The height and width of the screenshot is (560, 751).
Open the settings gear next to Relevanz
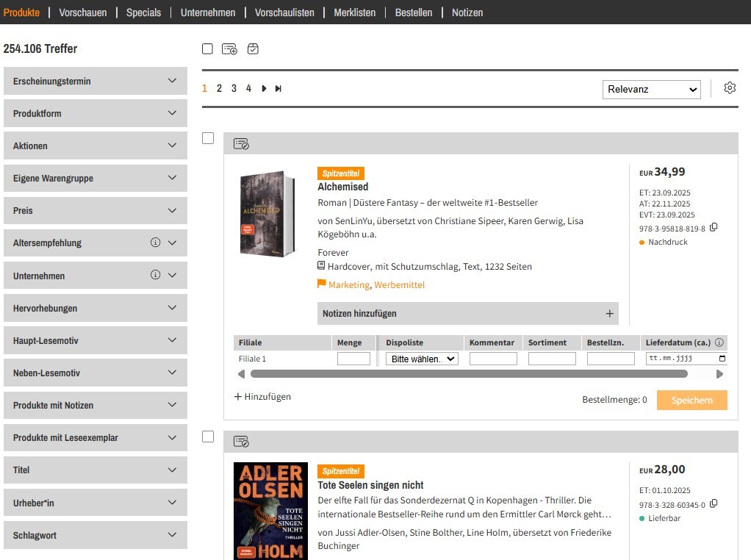coord(729,88)
